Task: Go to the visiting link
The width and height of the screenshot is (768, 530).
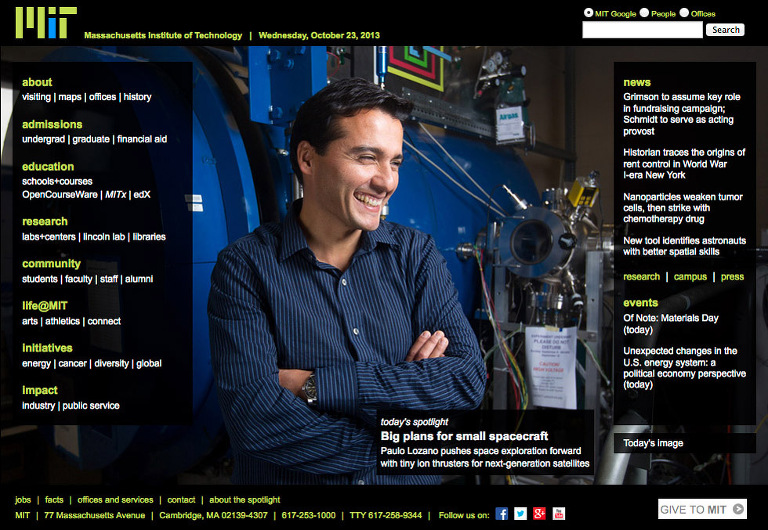Action: 36,97
